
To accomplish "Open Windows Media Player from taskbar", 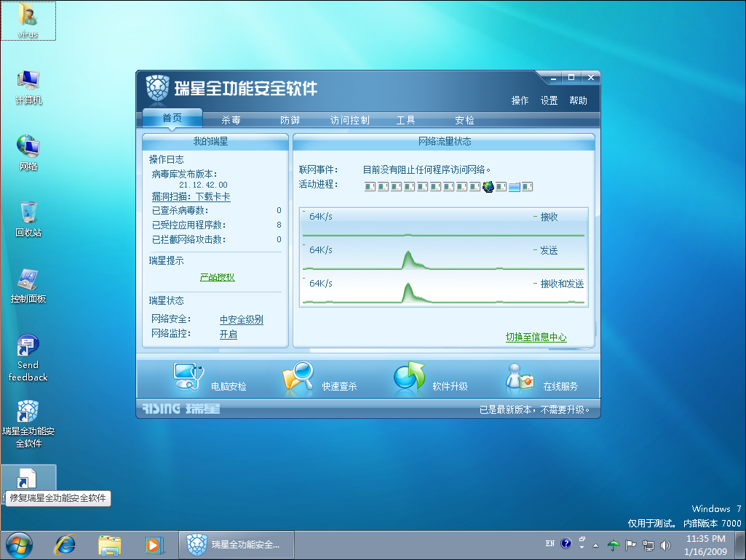I will point(153,544).
